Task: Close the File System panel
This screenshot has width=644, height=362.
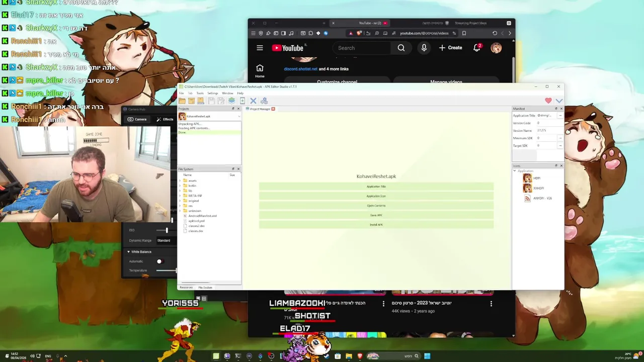Action: (238, 169)
